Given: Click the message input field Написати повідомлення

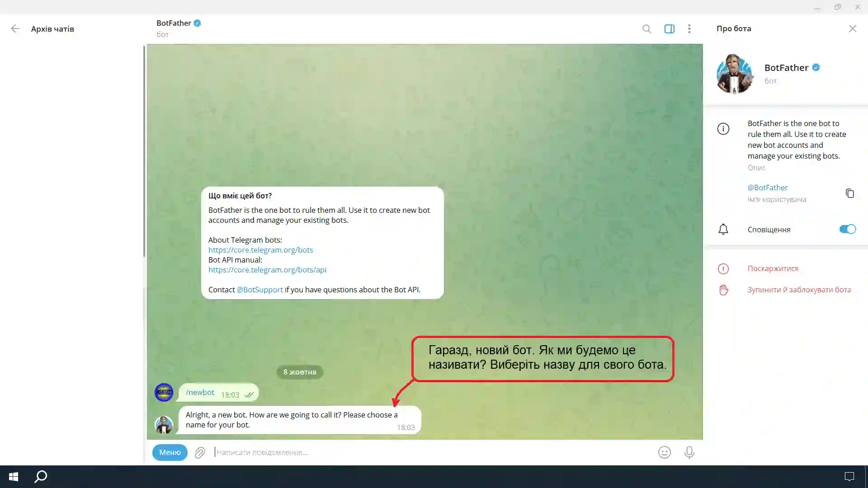Looking at the screenshot, I should coord(407,452).
